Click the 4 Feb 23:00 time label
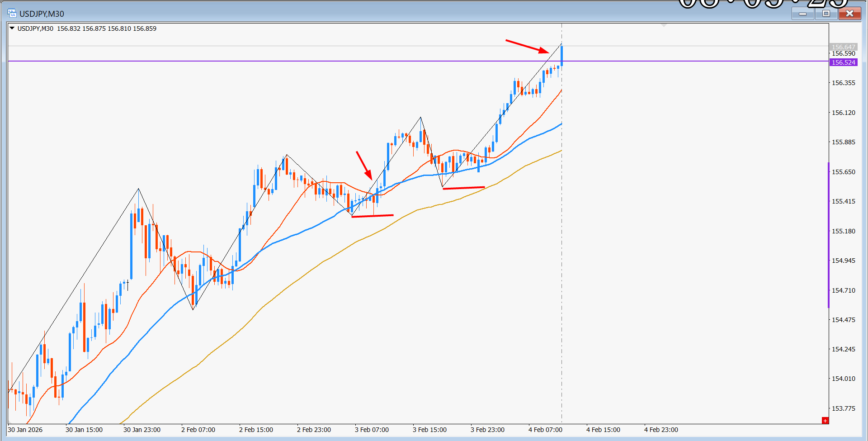 pos(661,430)
